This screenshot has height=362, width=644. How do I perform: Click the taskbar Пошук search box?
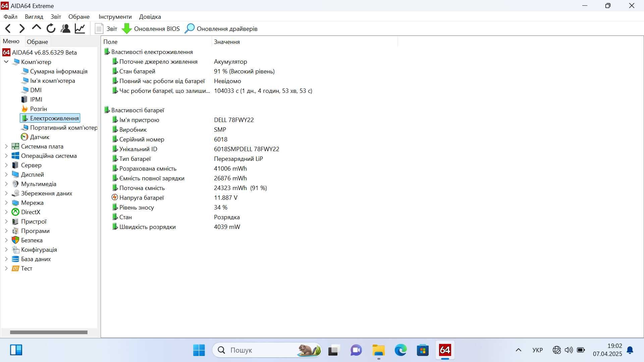pyautogui.click(x=267, y=350)
